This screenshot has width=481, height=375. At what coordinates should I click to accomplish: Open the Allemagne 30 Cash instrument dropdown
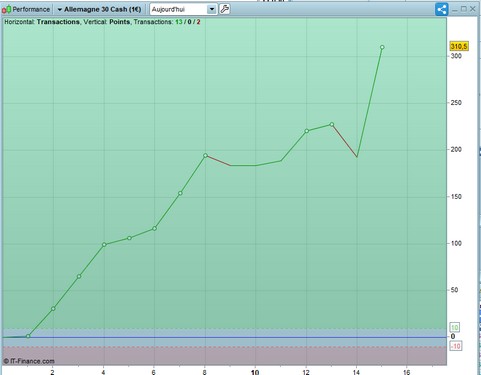(x=99, y=9)
